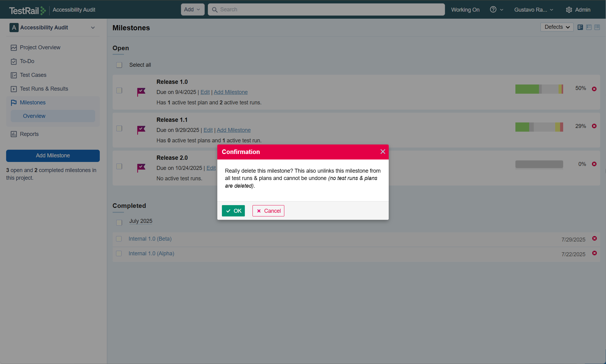This screenshot has width=606, height=364.
Task: Click the TestRail logo
Action: (x=28, y=10)
